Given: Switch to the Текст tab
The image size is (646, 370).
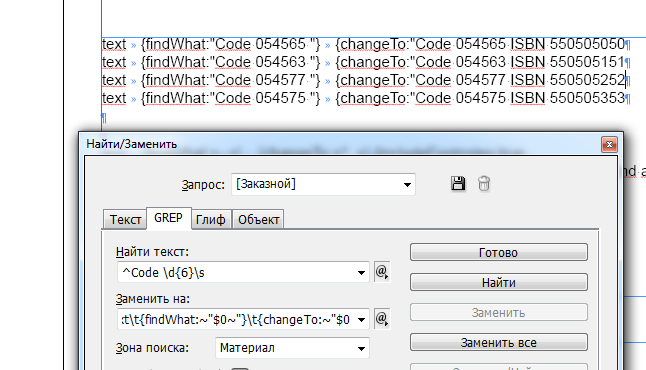Looking at the screenshot, I should [125, 220].
